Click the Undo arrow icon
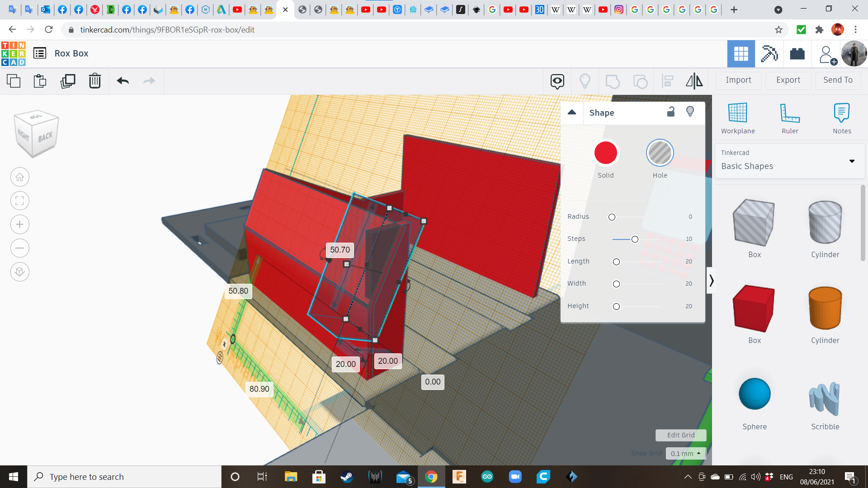Screen dimensions: 868x488 pyautogui.click(x=123, y=81)
